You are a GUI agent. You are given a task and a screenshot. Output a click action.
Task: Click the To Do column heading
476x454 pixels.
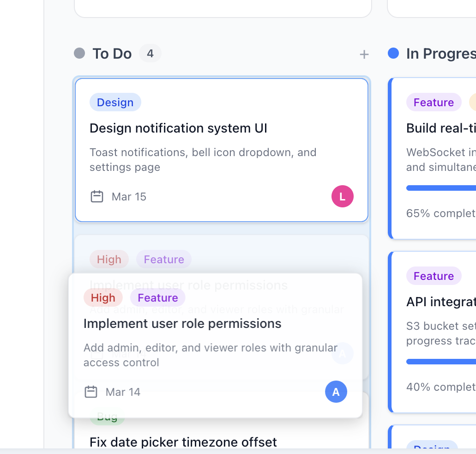[112, 54]
